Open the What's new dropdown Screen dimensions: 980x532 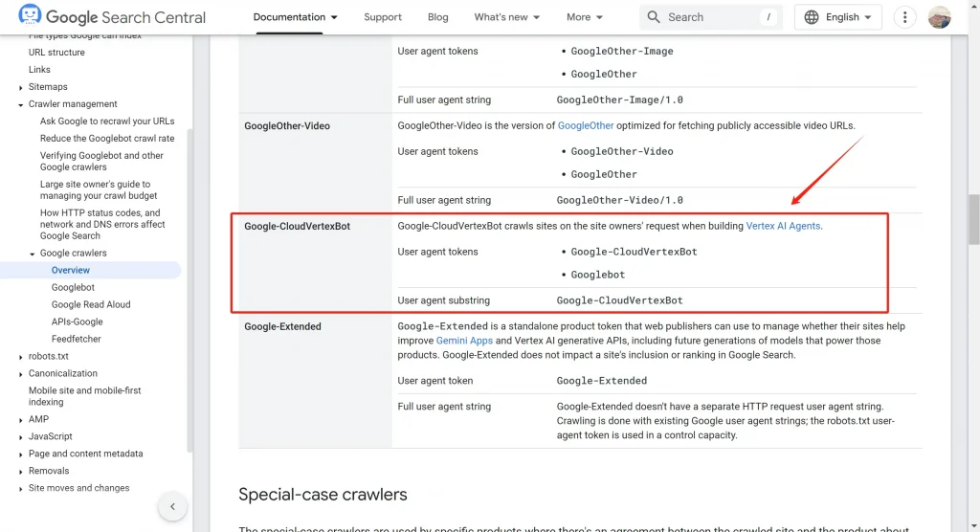click(x=507, y=17)
